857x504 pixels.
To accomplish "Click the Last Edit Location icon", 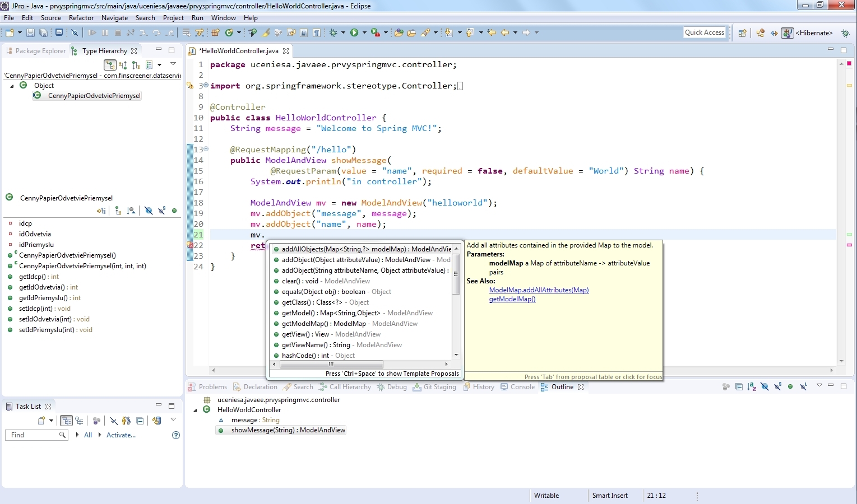I will [492, 32].
